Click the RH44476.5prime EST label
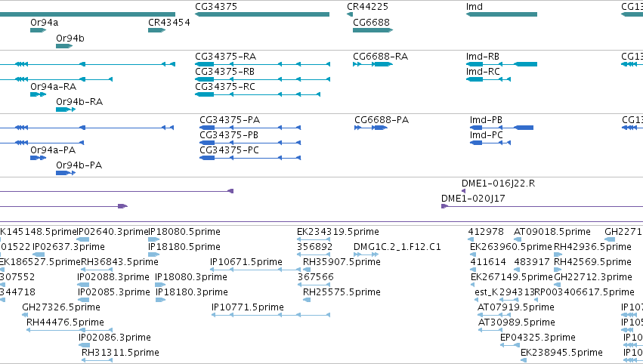The width and height of the screenshot is (643, 364). (x=65, y=322)
